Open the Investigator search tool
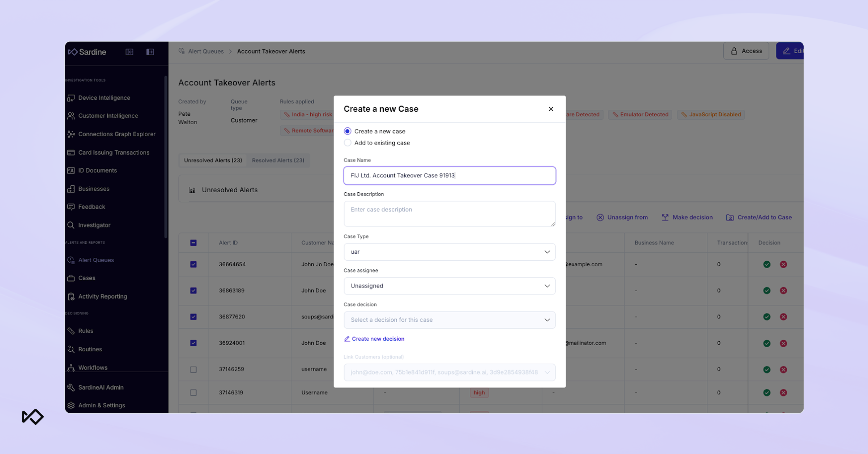 point(94,225)
